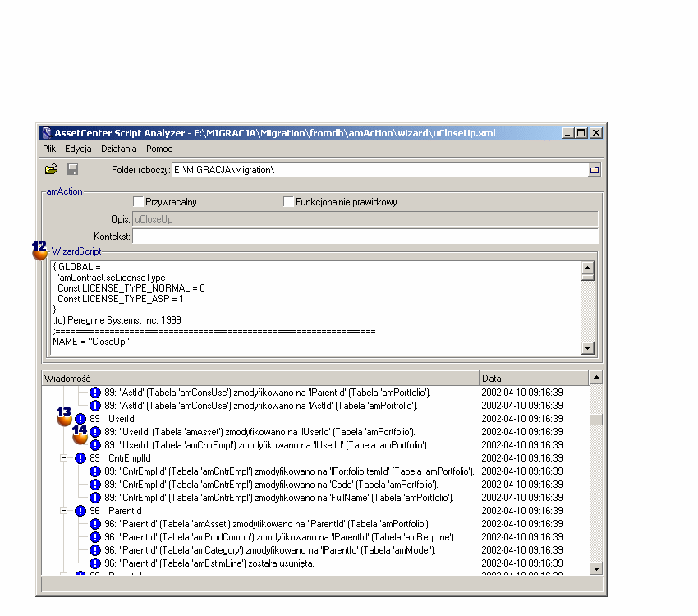Click the save diskette toolbar icon
This screenshot has width=698, height=616.
[72, 169]
